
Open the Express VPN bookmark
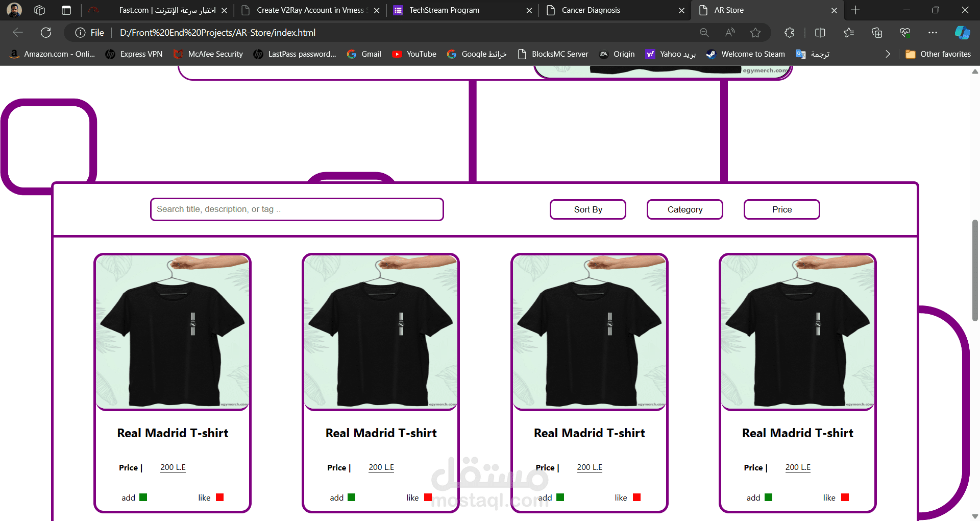134,54
